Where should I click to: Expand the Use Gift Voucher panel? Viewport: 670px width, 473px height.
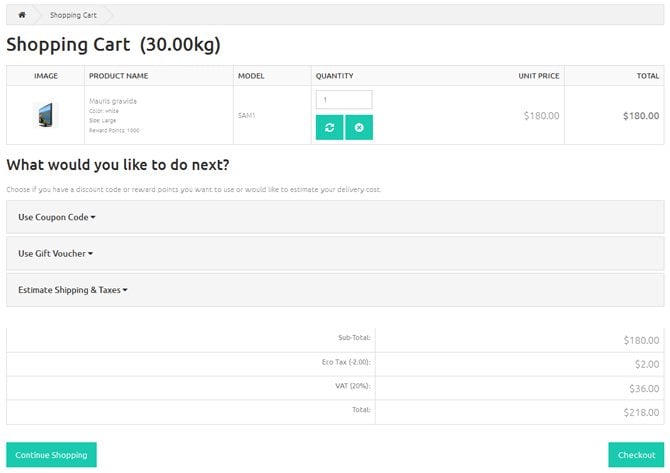55,254
